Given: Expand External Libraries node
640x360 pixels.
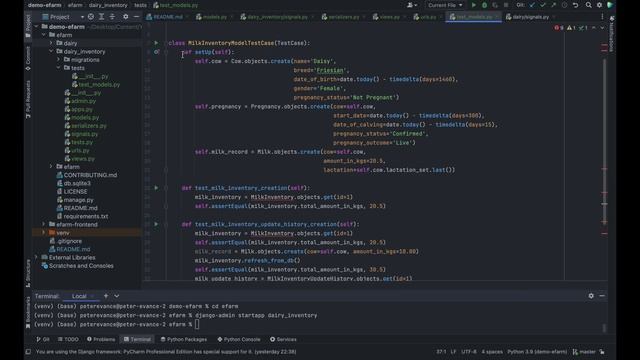Looking at the screenshot, I should coord(36,258).
